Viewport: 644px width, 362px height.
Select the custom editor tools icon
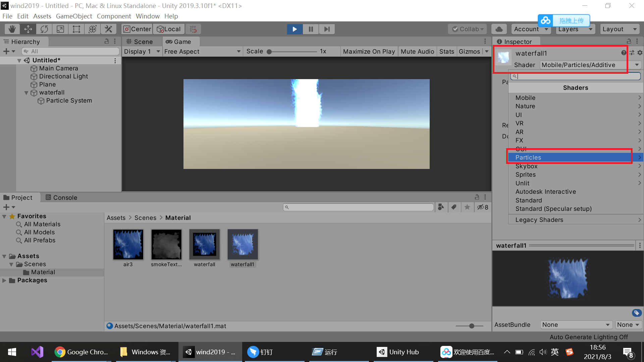point(108,29)
